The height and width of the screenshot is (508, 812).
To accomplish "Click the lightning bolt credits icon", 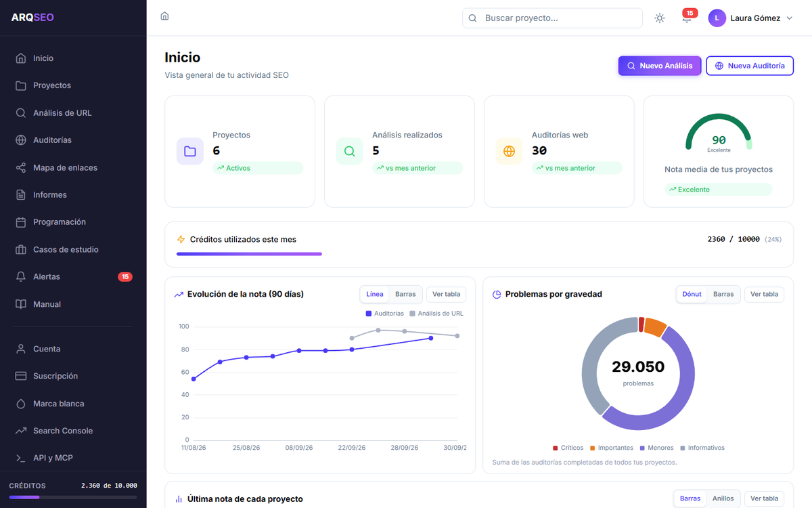I will [181, 239].
